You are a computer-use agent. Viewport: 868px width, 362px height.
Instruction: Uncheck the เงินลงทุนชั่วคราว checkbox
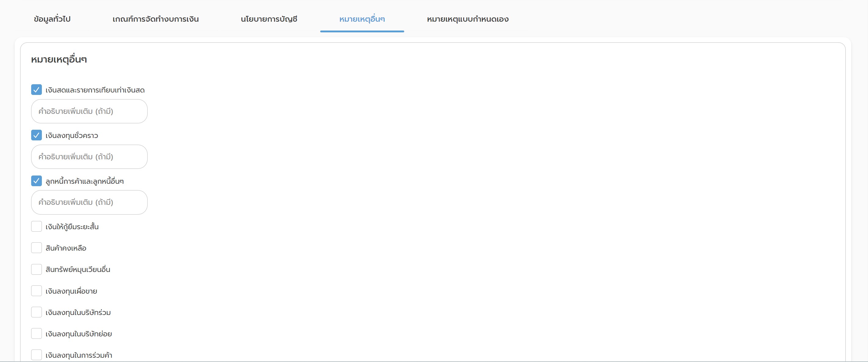pyautogui.click(x=36, y=135)
